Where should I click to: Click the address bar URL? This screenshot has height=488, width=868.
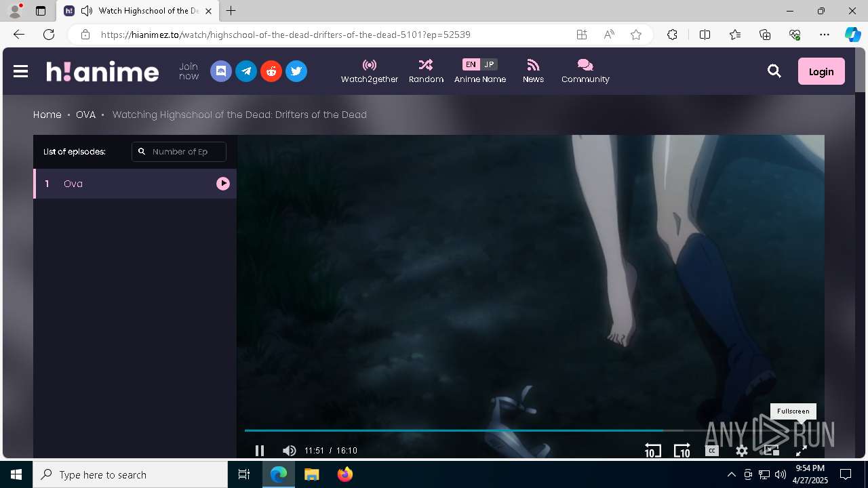[285, 35]
